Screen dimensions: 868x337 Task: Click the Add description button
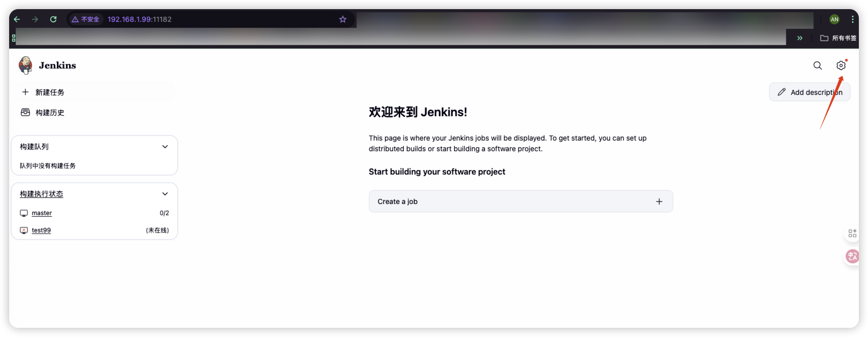(x=810, y=92)
